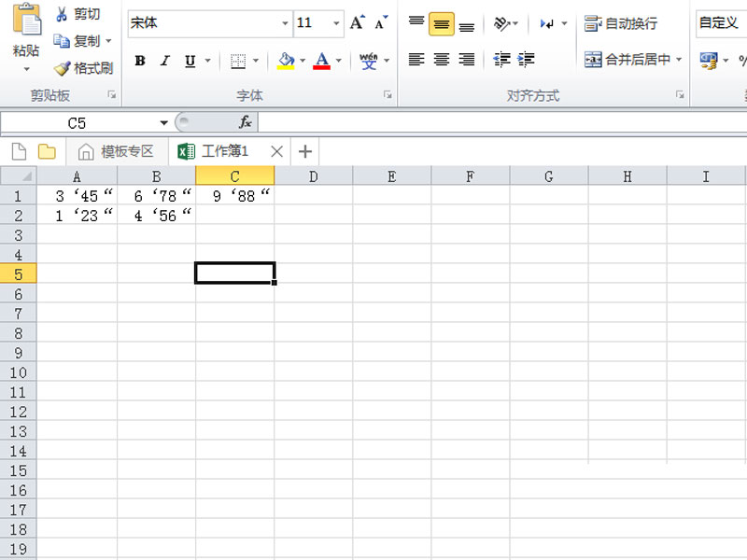Click the text orientation icon
747x560 pixels.
[501, 22]
